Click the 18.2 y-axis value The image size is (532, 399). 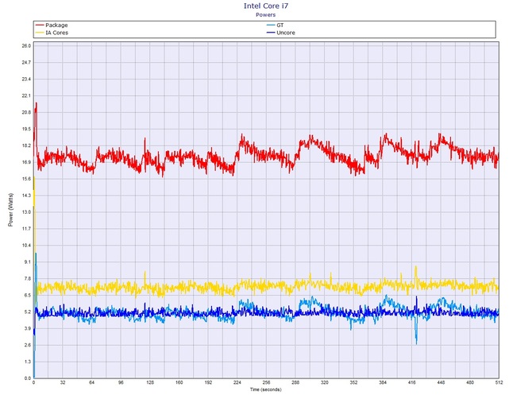pos(26,145)
